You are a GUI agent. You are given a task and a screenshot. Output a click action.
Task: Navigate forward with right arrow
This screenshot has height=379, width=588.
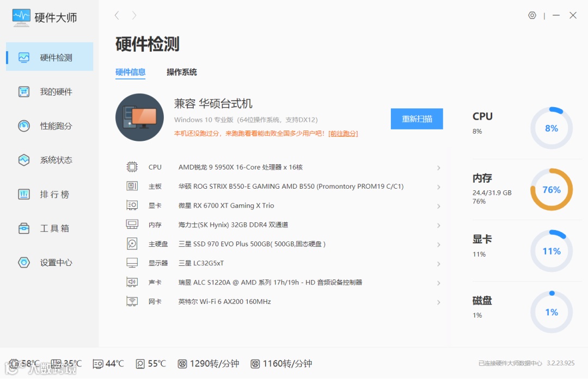(134, 15)
